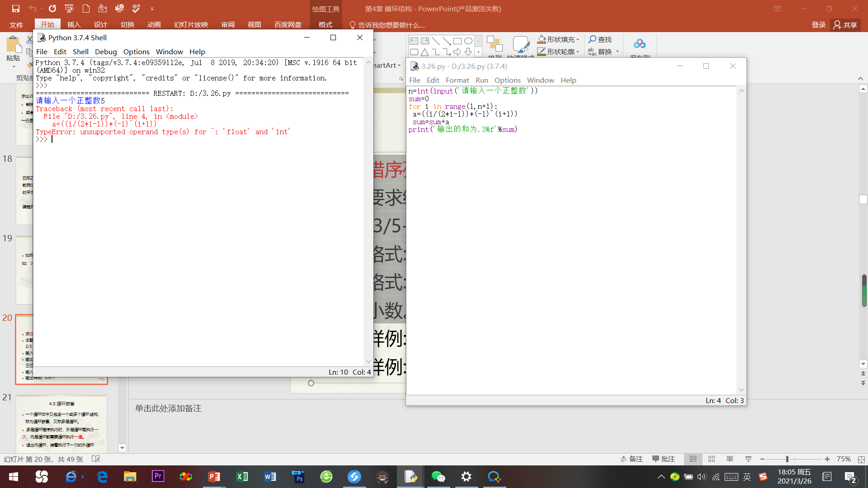Switch to the 设计 (Design) ribbon tab
Screen dimensions: 868x488
point(100,25)
